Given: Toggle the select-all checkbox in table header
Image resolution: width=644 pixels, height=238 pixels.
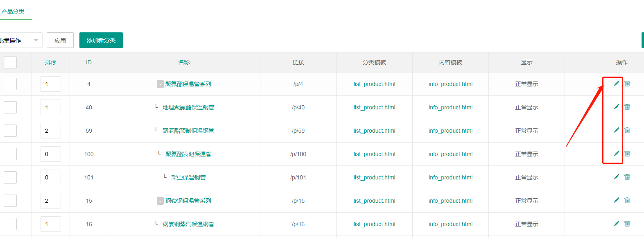Looking at the screenshot, I should point(10,62).
